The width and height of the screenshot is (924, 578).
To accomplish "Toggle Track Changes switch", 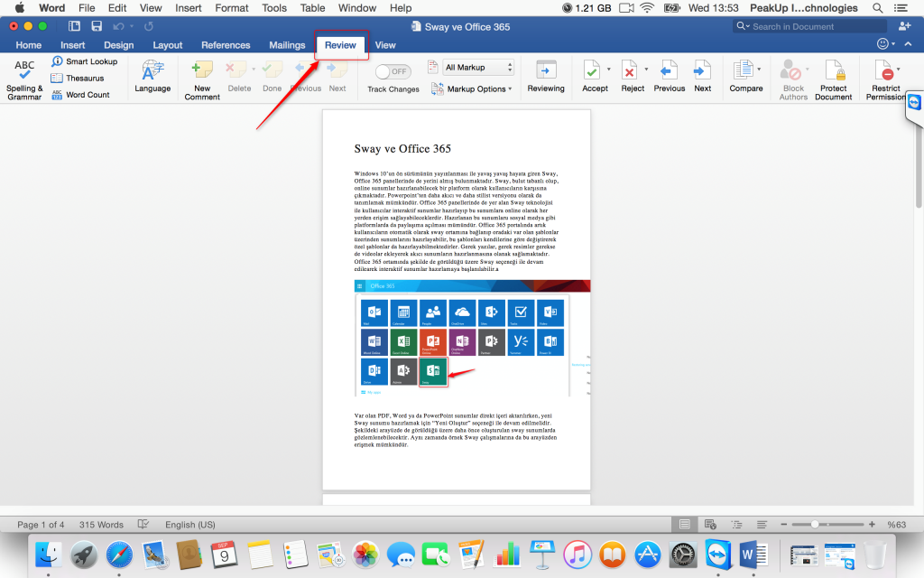I will pos(393,71).
